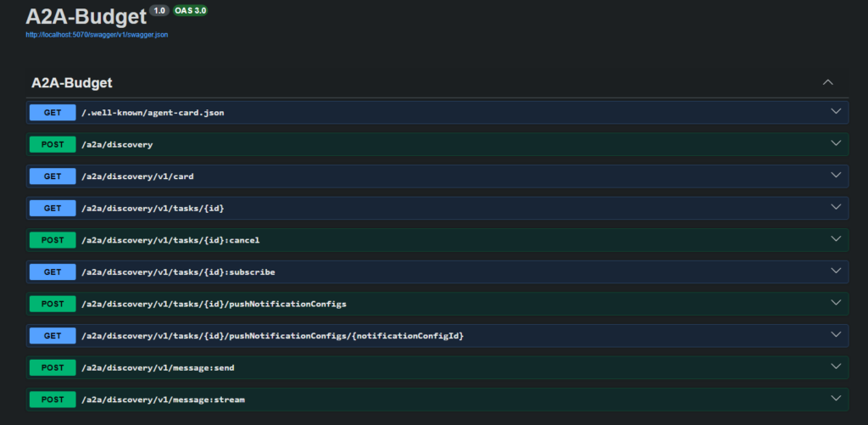Viewport: 868px width, 425px height.
Task: Click chevron for tasks/{id}:subscribe row
Action: [836, 271]
